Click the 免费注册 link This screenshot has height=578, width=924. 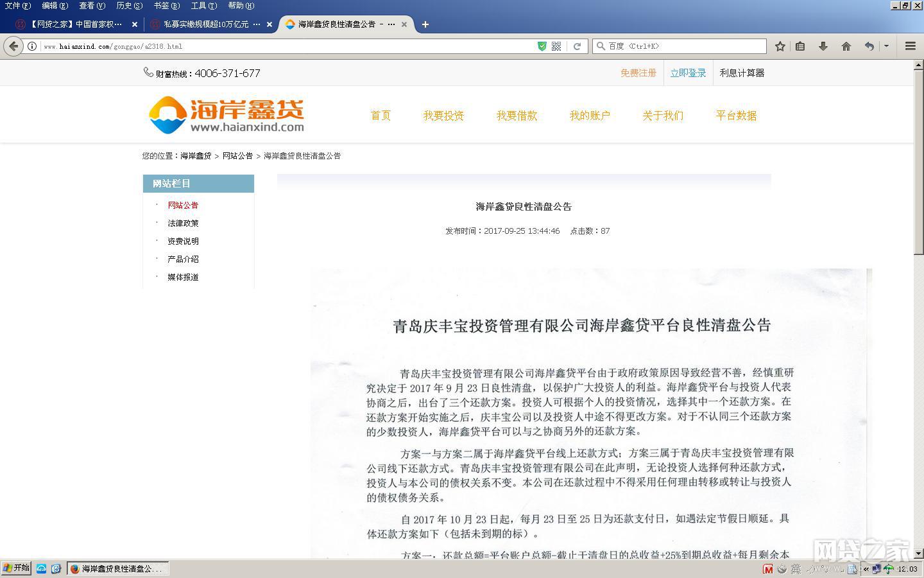pos(638,73)
